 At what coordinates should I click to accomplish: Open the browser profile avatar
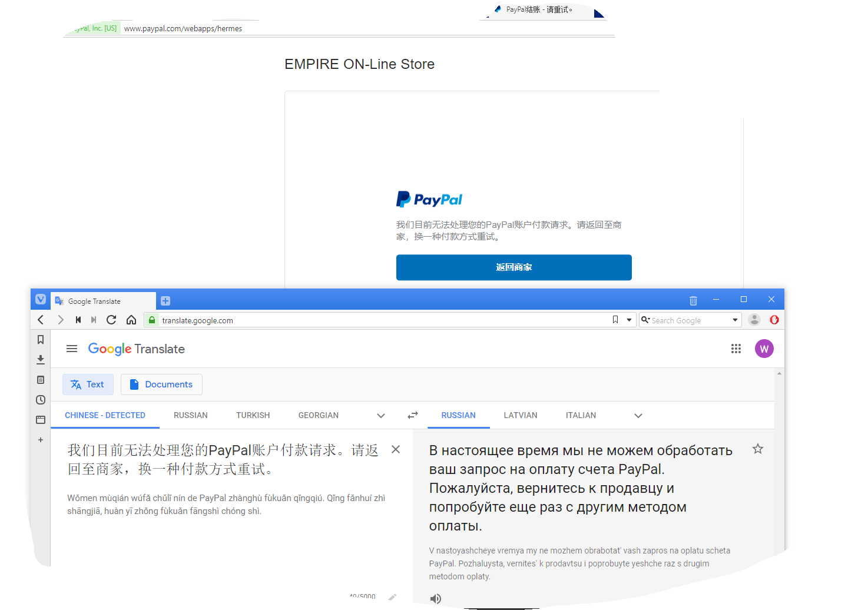tap(754, 320)
